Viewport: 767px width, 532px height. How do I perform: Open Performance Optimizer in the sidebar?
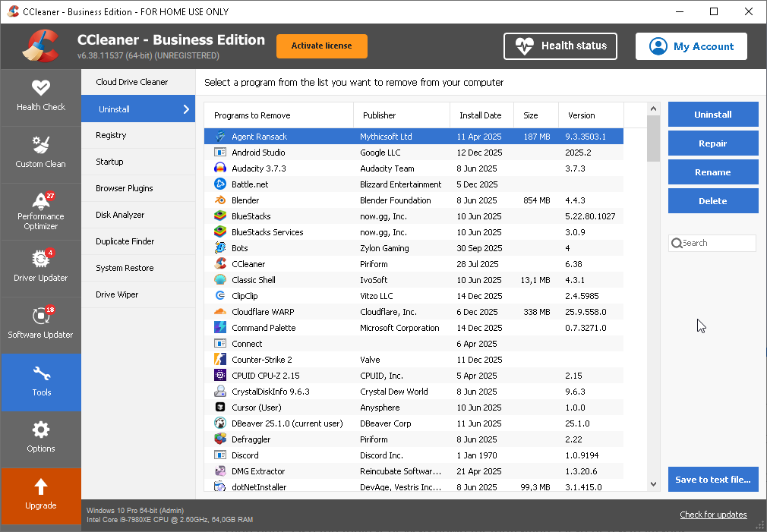coord(41,212)
